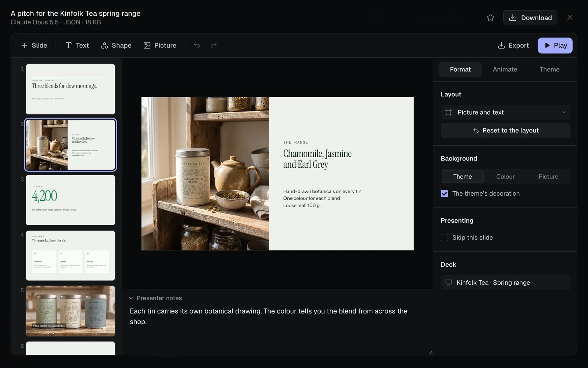Click the chevron arrow on the layout dropdown
The height and width of the screenshot is (368, 588).
564,112
